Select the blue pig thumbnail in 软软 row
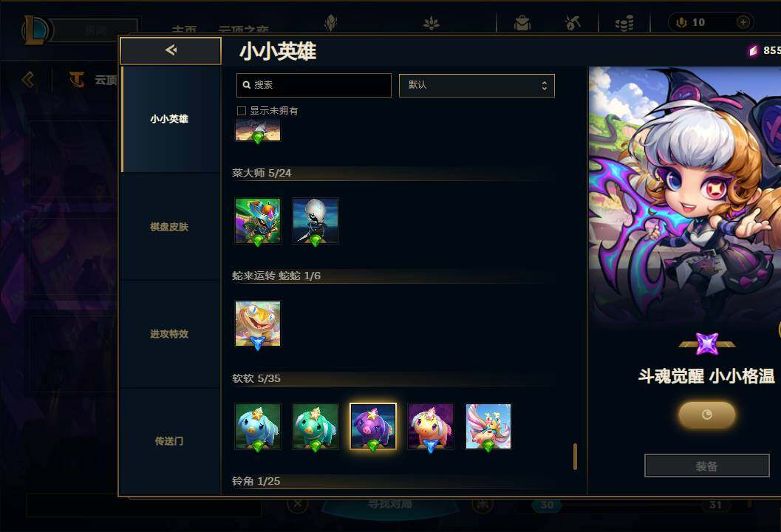This screenshot has height=532, width=781. tap(258, 426)
